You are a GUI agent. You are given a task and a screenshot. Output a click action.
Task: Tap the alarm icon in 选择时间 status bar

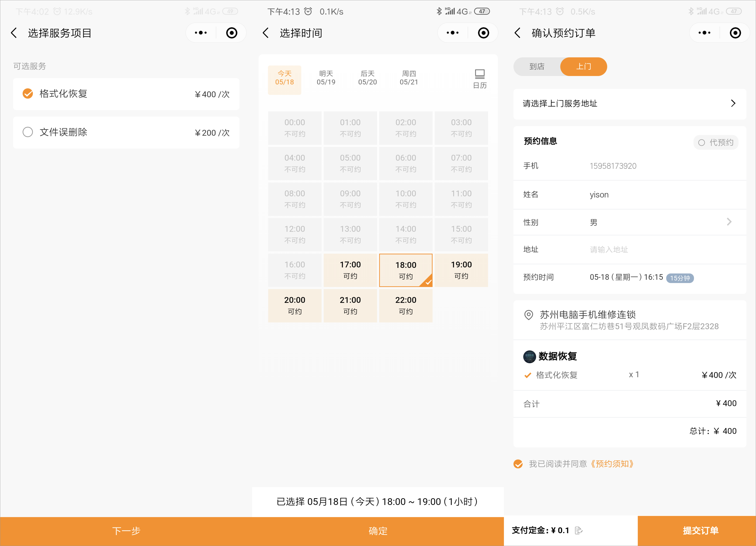[308, 11]
